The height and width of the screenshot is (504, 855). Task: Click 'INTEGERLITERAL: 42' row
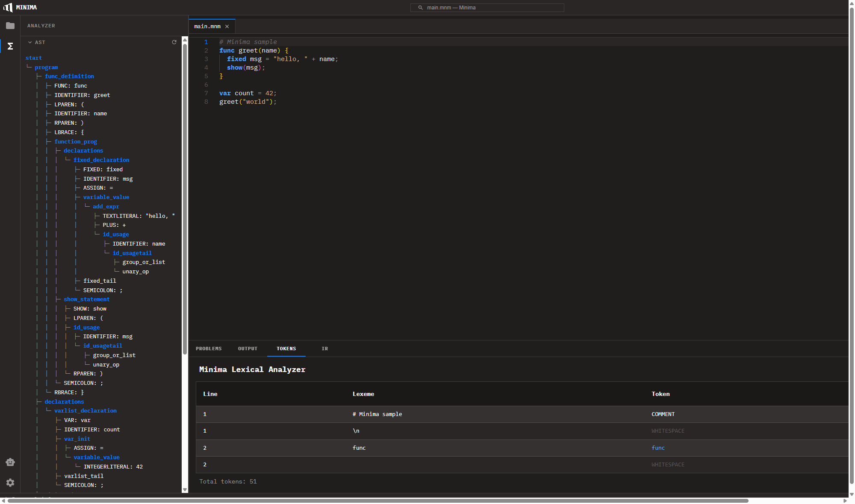[x=113, y=467]
